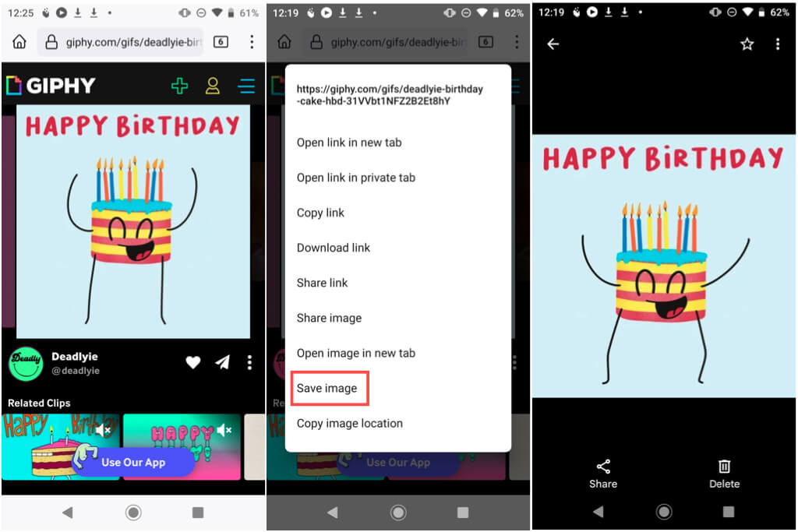The image size is (798, 532).
Task: Tap back arrow in photo viewer
Action: (x=553, y=44)
